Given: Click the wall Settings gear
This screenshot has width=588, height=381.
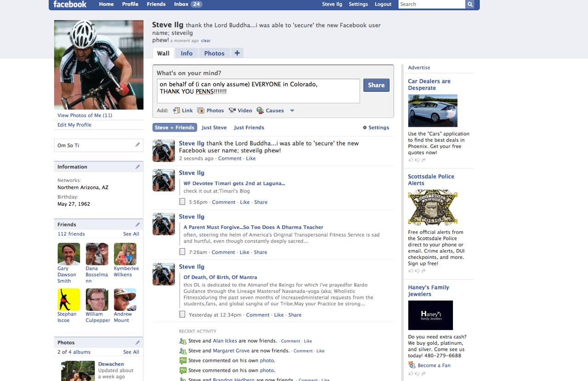Looking at the screenshot, I should pyautogui.click(x=365, y=128).
